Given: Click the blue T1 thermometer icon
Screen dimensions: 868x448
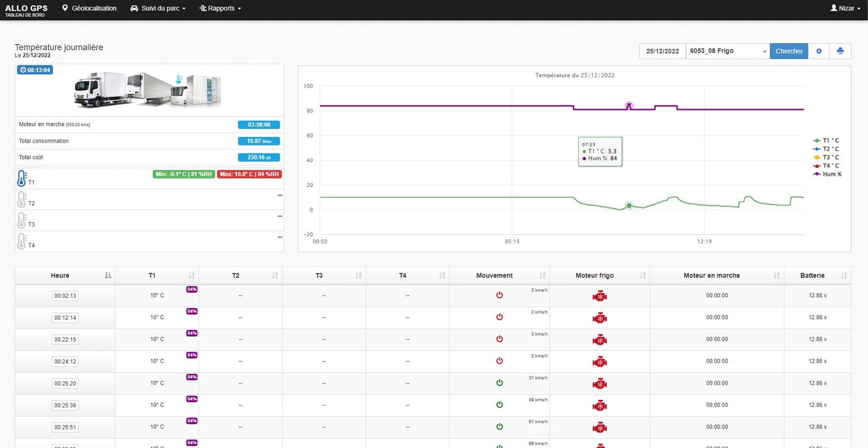Looking at the screenshot, I should coord(22,179).
